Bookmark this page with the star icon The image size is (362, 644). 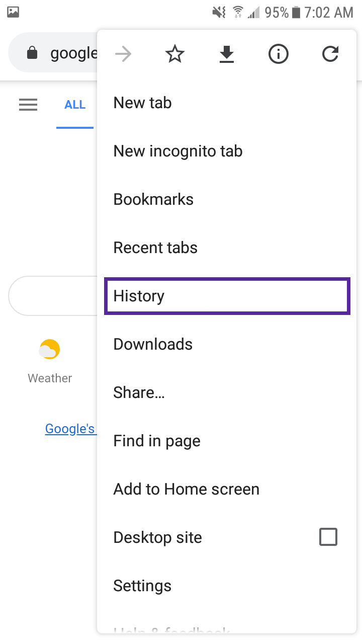175,54
